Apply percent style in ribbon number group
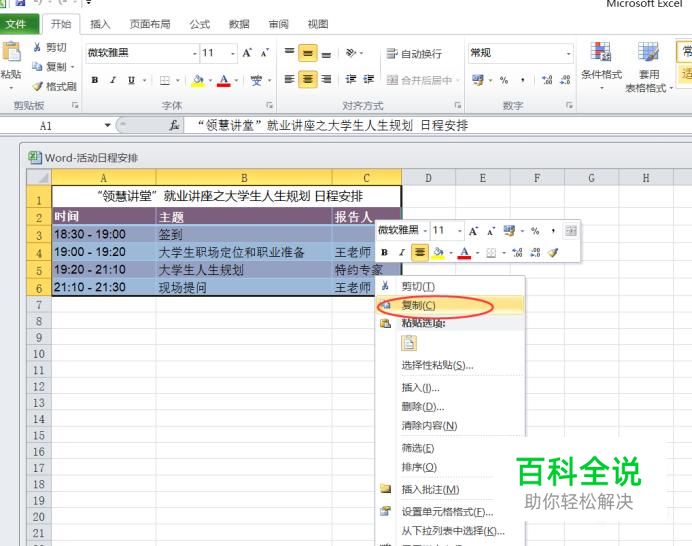The width and height of the screenshot is (692, 546). click(504, 80)
